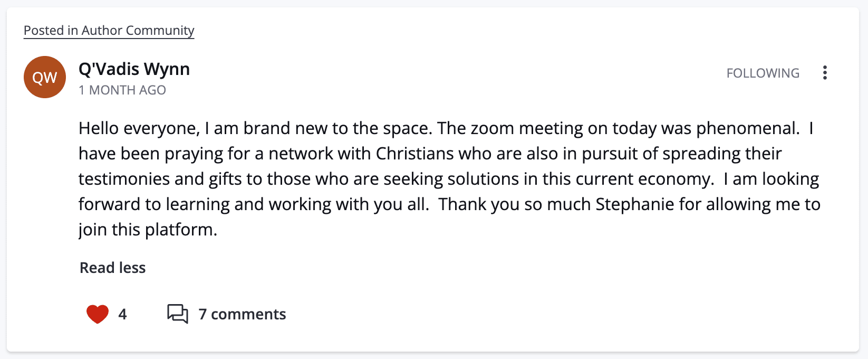Open the 7 comments thread
Image resolution: width=868 pixels, height=359 pixels.
[242, 314]
